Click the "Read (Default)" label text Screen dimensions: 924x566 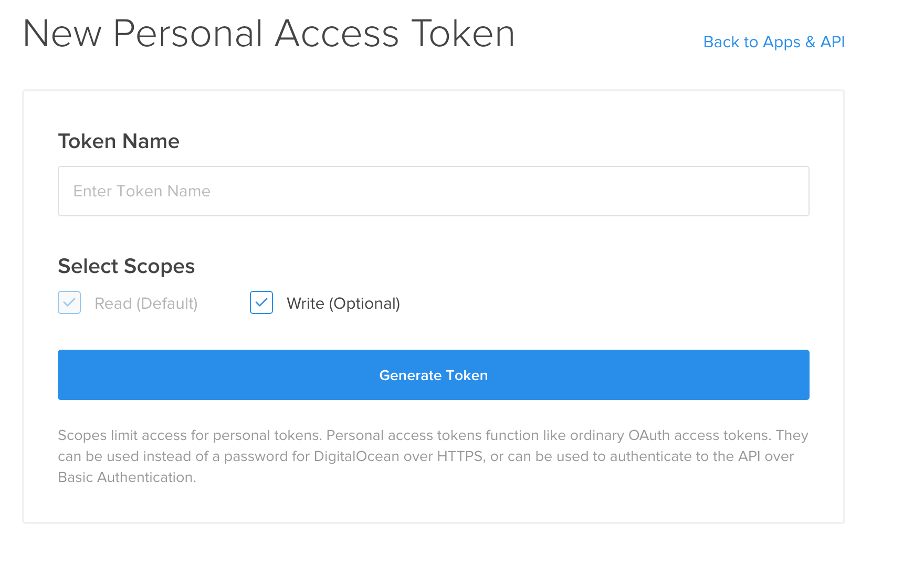click(146, 303)
